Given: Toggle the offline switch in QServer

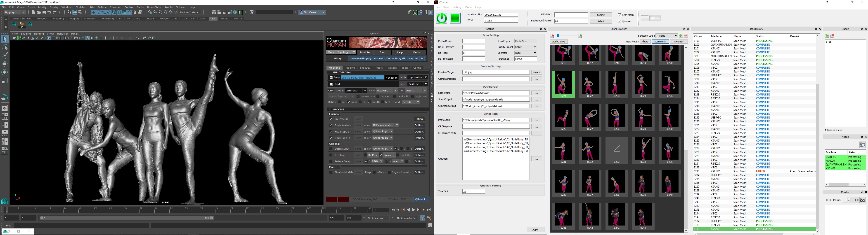Looking at the screenshot, I should click(x=651, y=18).
